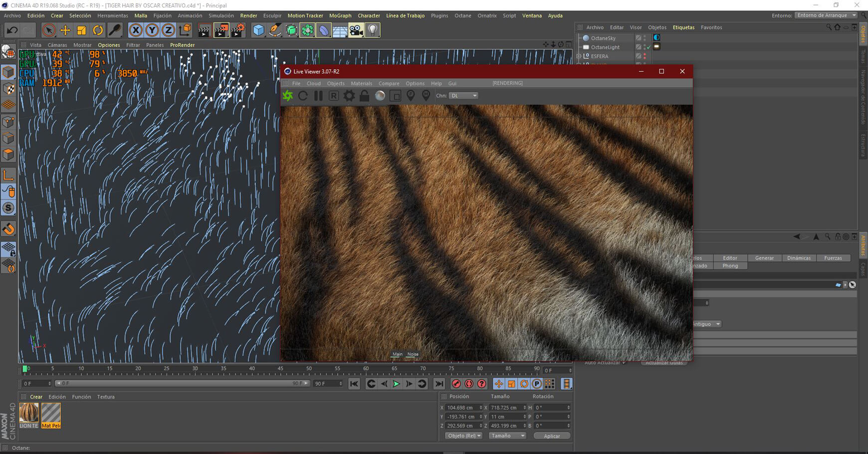Expand the ESFERA object tree
The image size is (868, 454).
click(x=579, y=56)
